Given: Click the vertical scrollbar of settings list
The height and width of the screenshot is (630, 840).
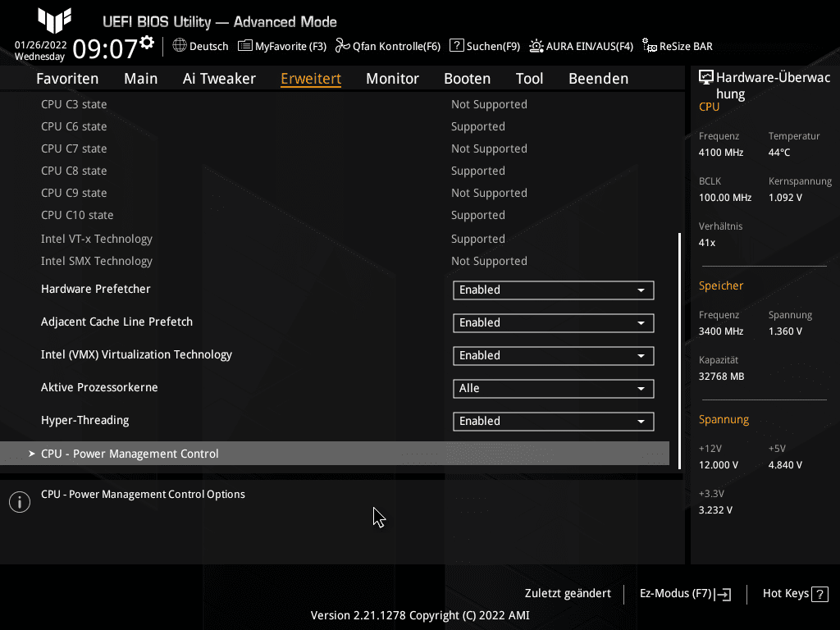Looking at the screenshot, I should pyautogui.click(x=679, y=351).
